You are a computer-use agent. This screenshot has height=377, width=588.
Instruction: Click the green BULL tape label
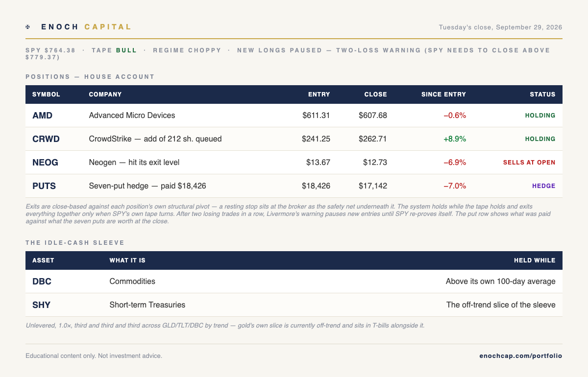click(x=126, y=50)
